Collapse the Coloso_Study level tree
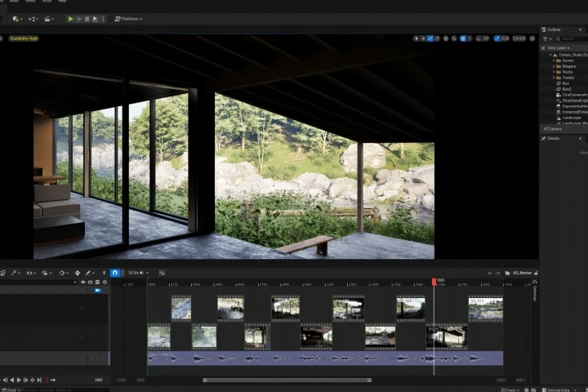This screenshot has height=392, width=588. pos(550,55)
